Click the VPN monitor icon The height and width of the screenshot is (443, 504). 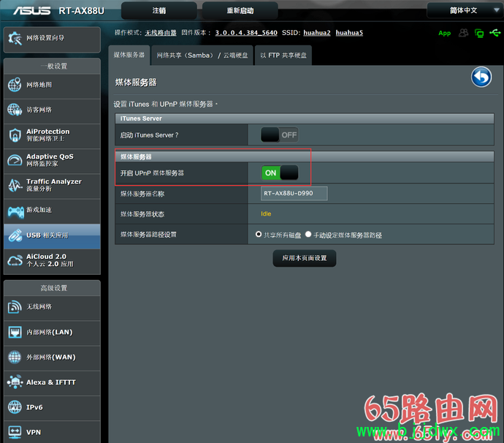[15, 432]
